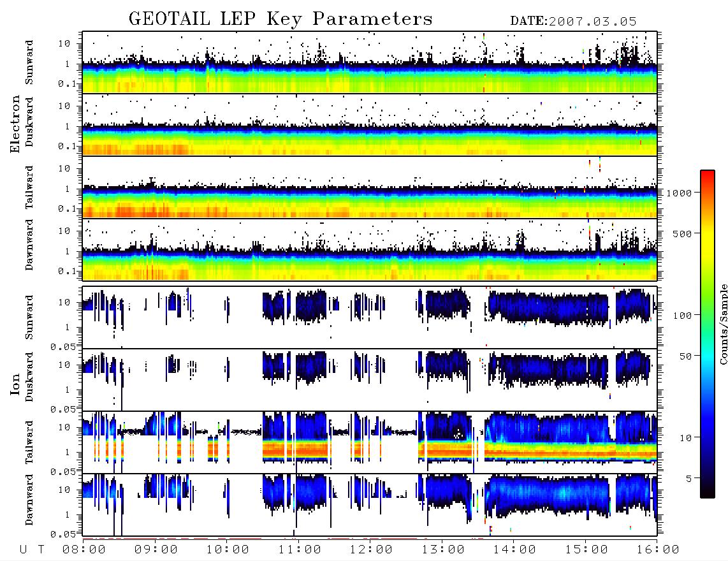Click the 15:00 time axis label
Image resolution: width=728 pixels, height=561 pixels.
(586, 550)
